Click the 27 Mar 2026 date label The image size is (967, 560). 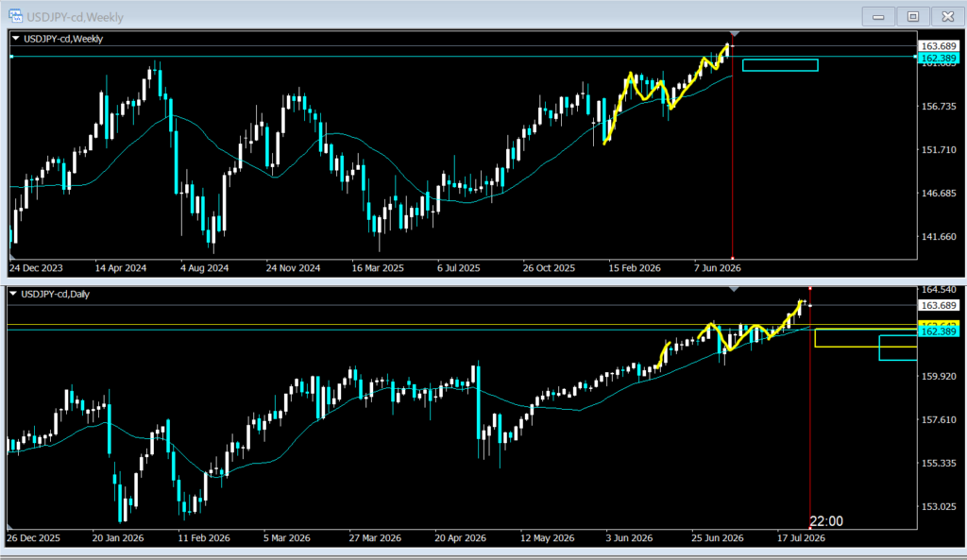(375, 537)
